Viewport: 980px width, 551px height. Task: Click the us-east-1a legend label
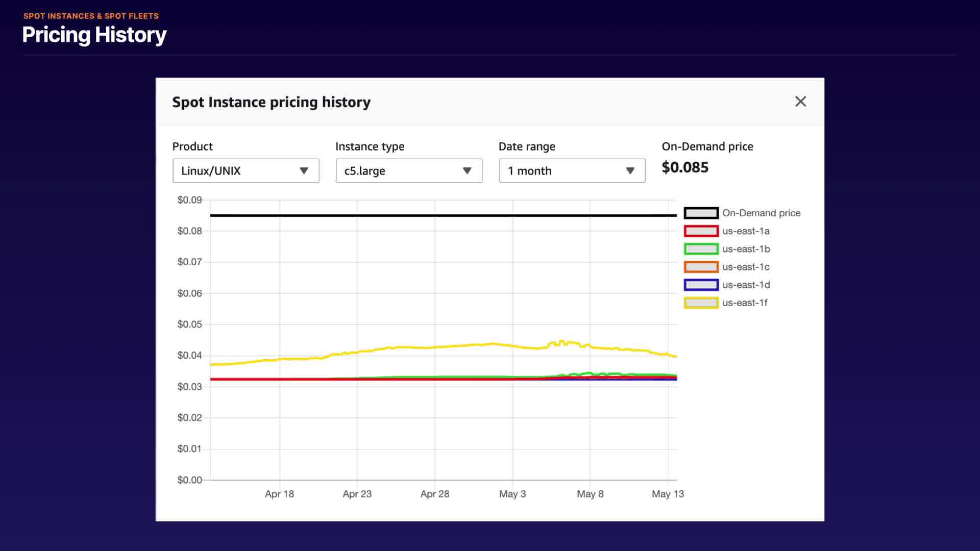746,231
